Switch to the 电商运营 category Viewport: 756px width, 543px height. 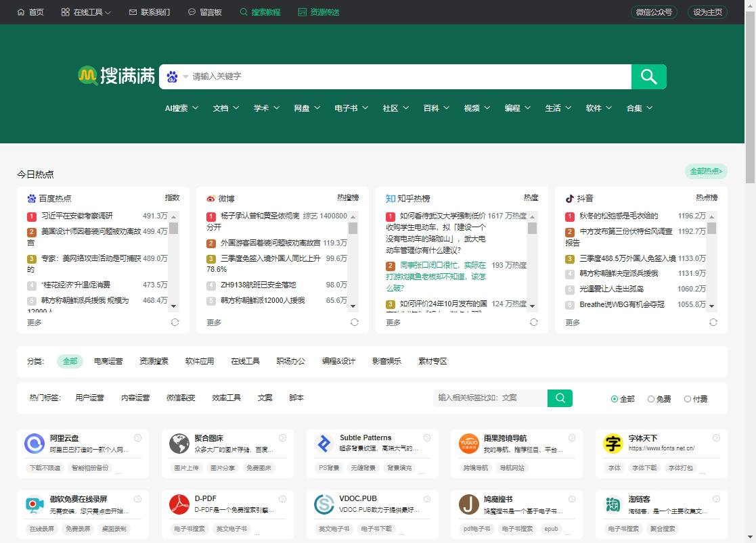pos(108,361)
